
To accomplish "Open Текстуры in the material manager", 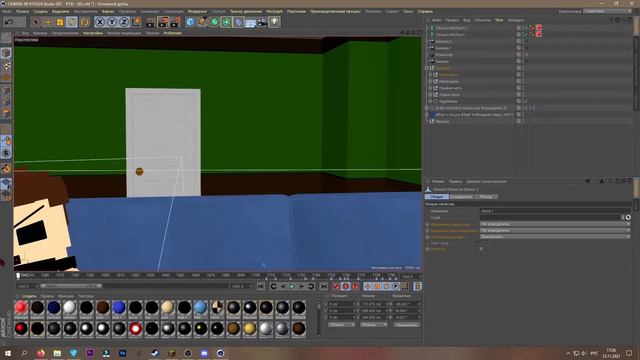I will (86, 296).
